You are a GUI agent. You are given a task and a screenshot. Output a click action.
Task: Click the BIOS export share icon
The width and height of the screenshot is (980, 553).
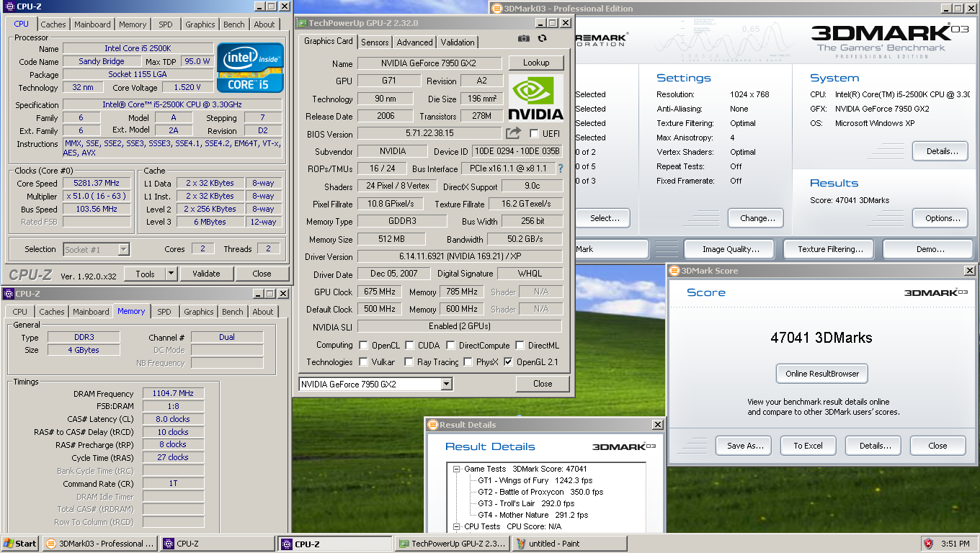point(513,133)
